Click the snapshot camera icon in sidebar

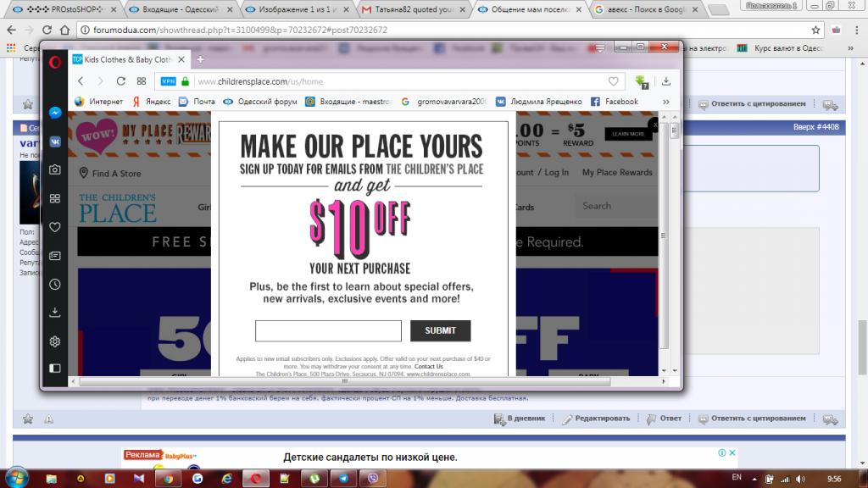pyautogui.click(x=54, y=169)
